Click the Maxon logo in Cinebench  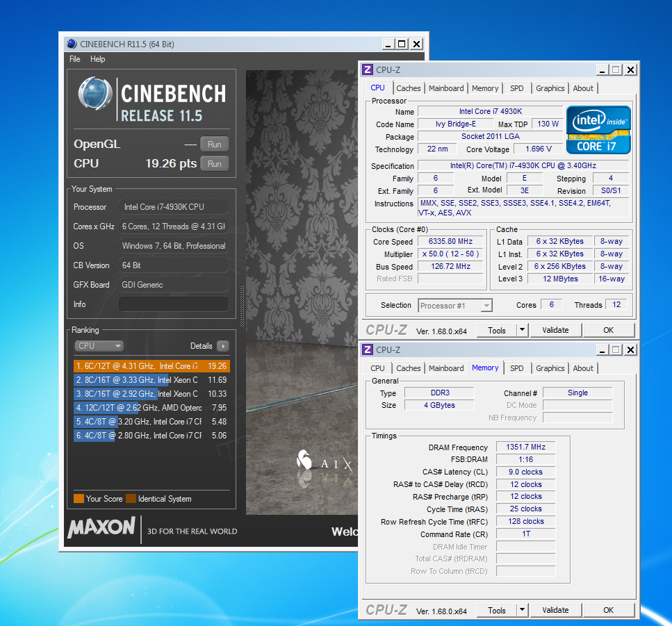click(101, 527)
